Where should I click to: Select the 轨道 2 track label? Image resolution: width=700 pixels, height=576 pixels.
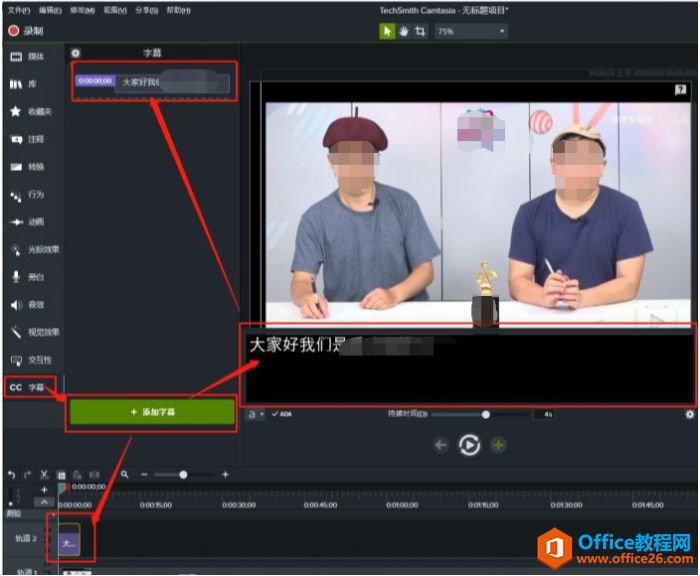(x=25, y=539)
